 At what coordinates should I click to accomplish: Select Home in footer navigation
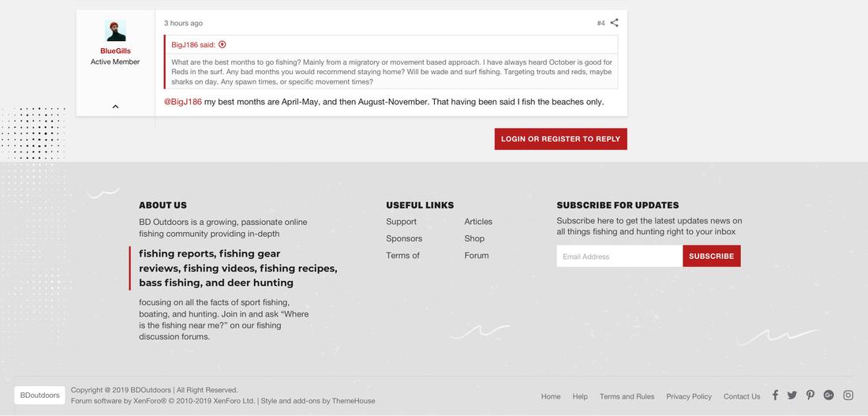(x=551, y=396)
